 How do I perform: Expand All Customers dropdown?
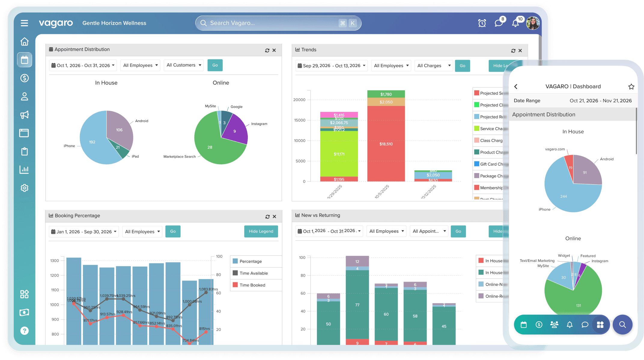(184, 65)
